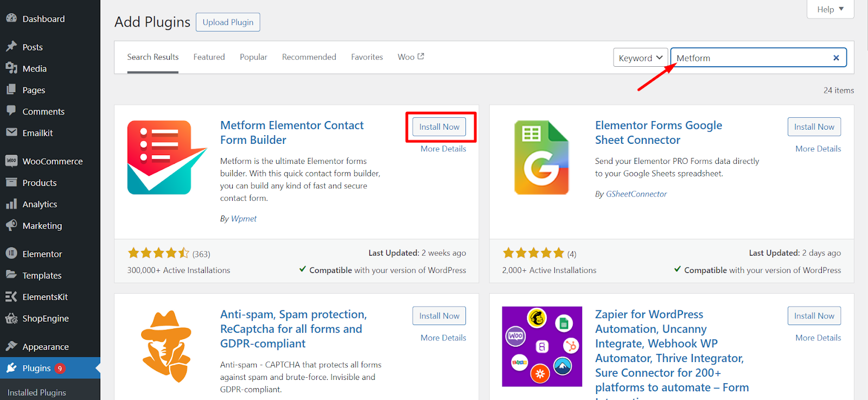Click "2,000+ Active Installations" text
The image size is (868, 400).
pyautogui.click(x=549, y=270)
